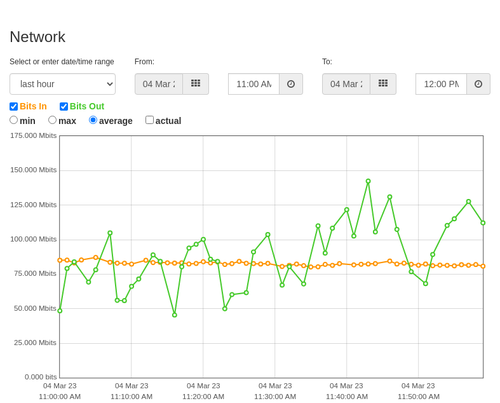This screenshot has width=500, height=403.
Task: Select the min radio button
Action: [x=13, y=120]
